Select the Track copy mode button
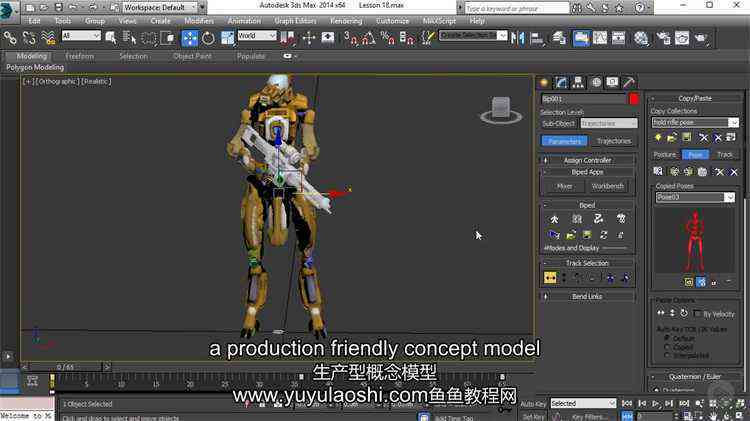The height and width of the screenshot is (421, 750). pos(725,155)
